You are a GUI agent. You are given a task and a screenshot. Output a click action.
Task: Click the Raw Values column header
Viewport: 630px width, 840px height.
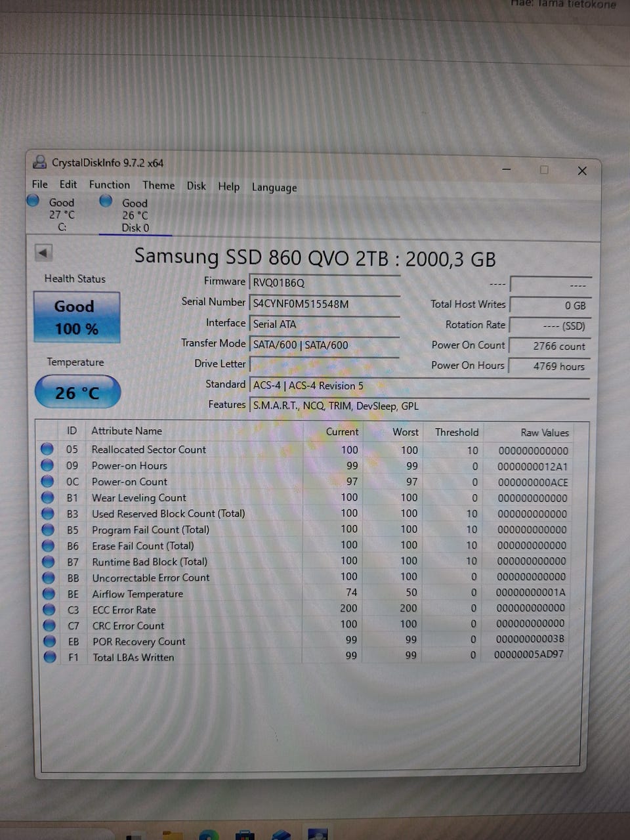(545, 432)
